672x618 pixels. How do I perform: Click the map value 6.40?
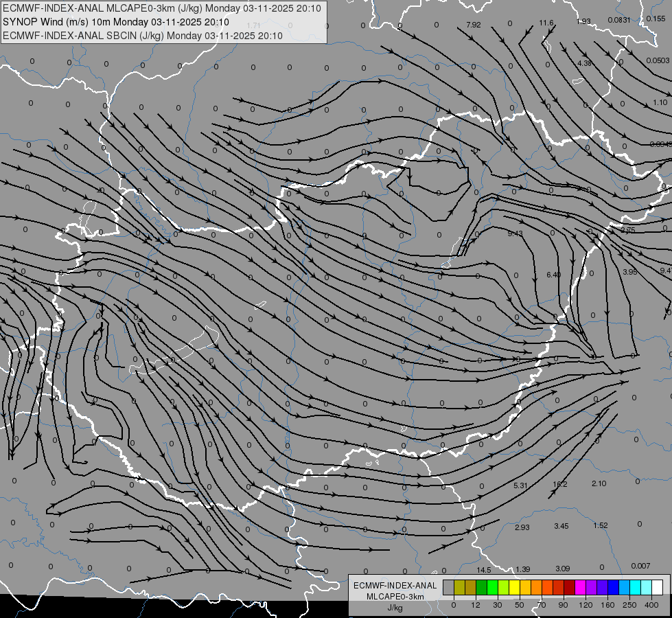tap(554, 275)
